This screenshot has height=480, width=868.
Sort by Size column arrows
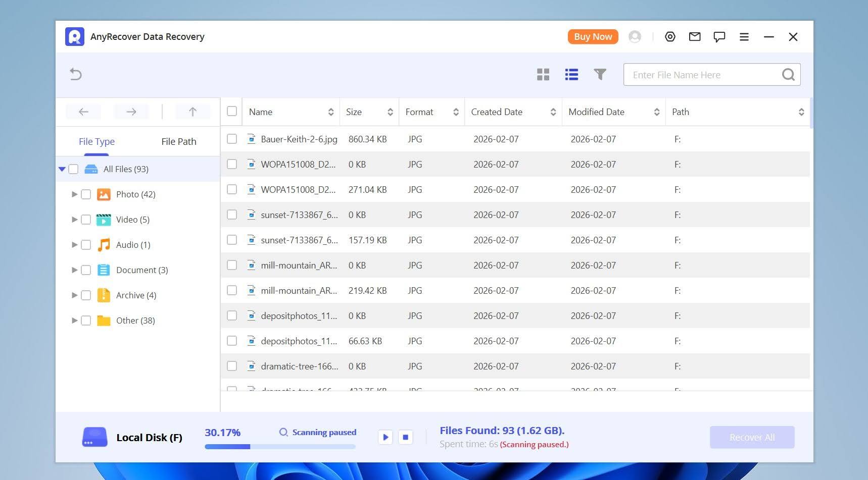[x=390, y=112]
